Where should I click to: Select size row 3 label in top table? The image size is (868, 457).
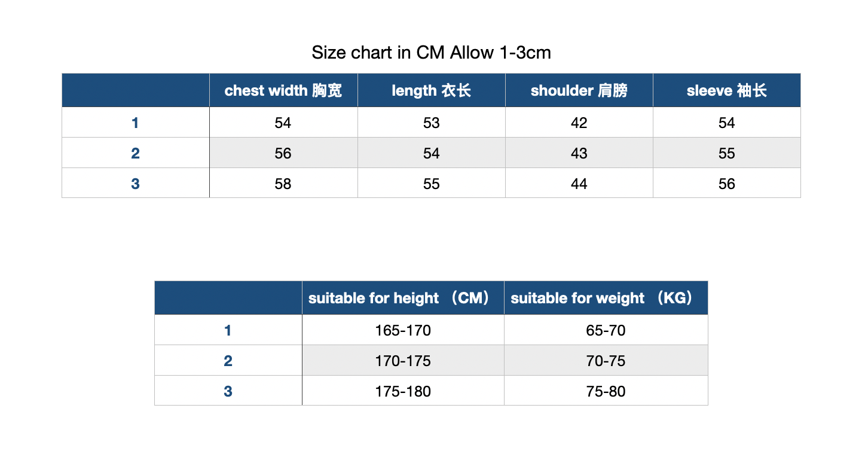click(x=136, y=184)
